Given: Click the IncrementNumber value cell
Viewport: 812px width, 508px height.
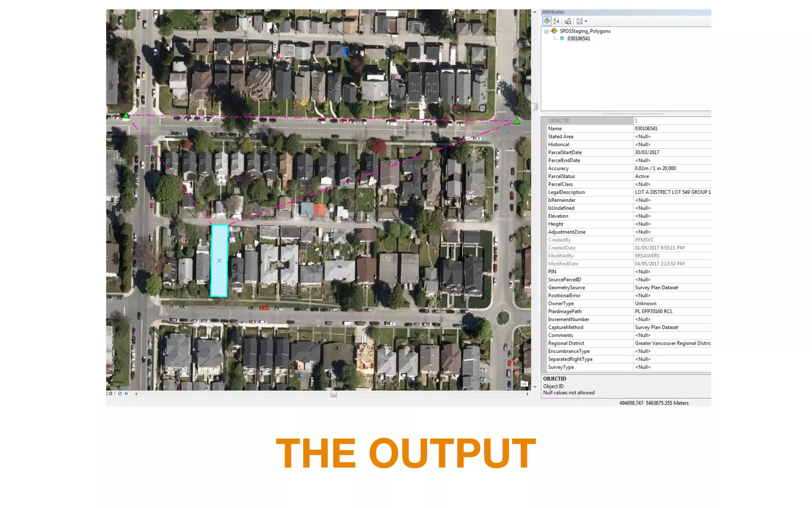Looking at the screenshot, I should 672,319.
